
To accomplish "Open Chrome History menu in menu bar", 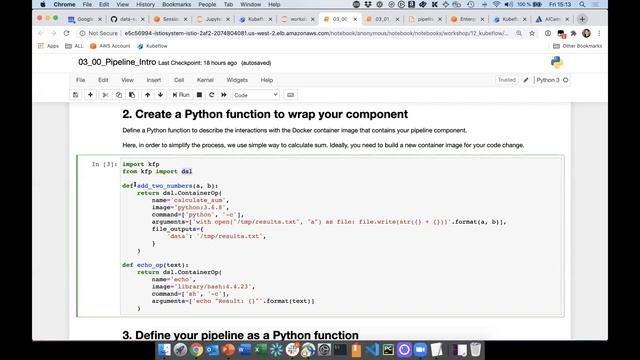I will tap(145, 4).
